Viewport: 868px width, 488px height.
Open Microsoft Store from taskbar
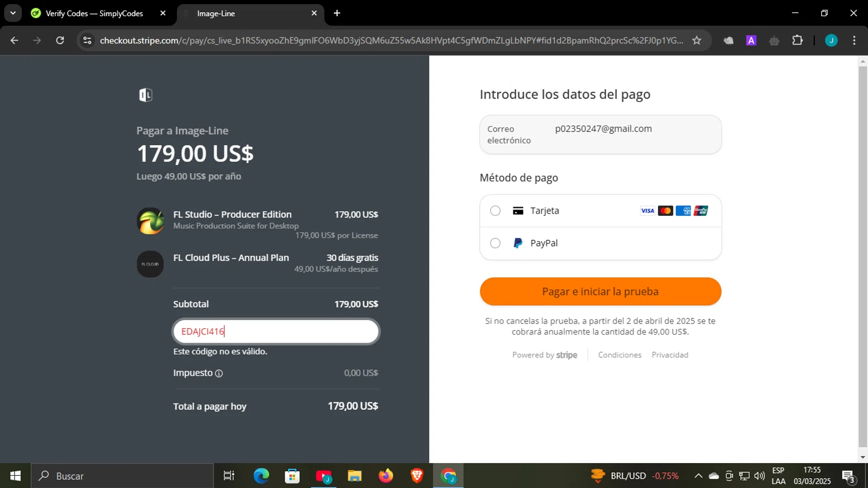292,476
